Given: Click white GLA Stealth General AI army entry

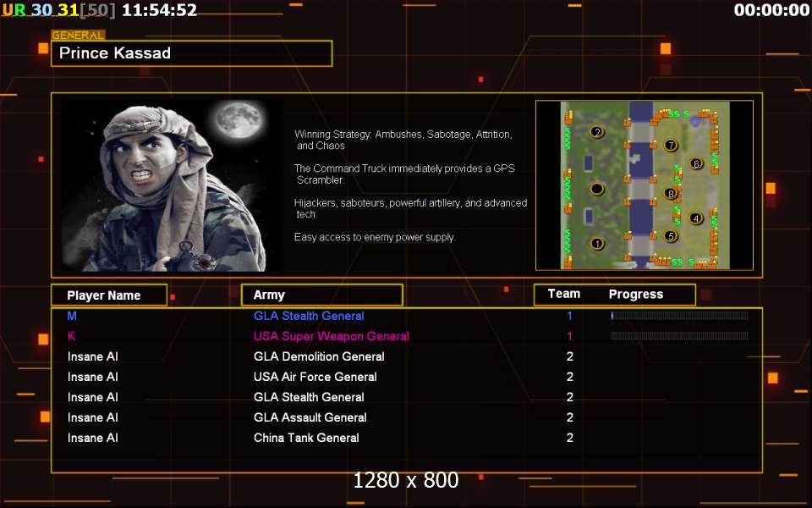Looking at the screenshot, I should tap(309, 397).
